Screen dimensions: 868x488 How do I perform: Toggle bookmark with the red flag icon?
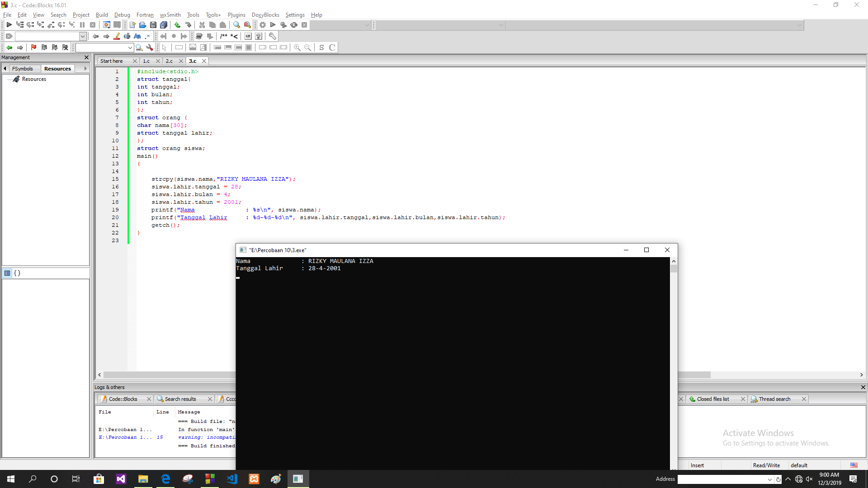tap(33, 47)
